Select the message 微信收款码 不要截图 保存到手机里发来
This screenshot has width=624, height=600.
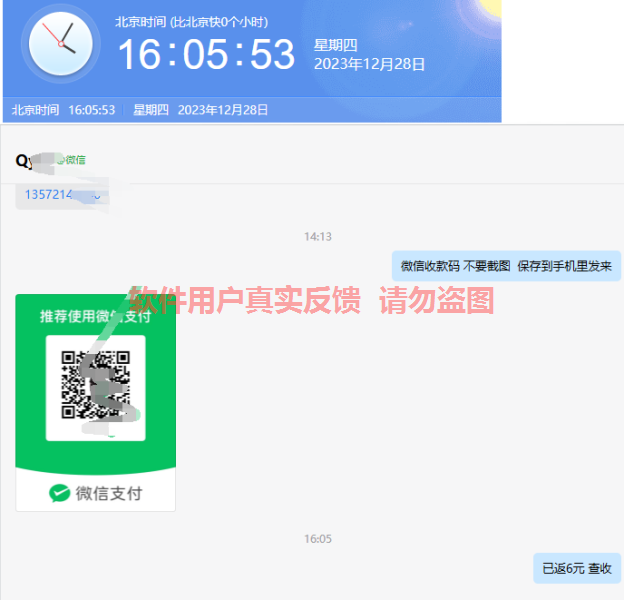click(506, 266)
